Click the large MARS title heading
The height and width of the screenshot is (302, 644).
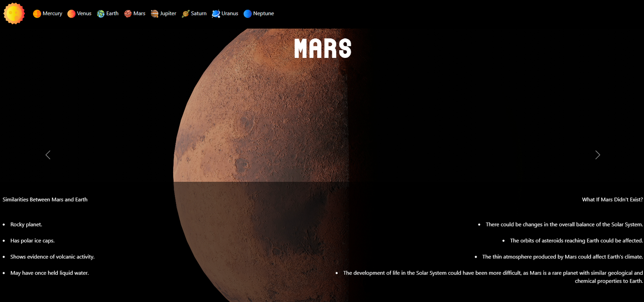click(322, 49)
